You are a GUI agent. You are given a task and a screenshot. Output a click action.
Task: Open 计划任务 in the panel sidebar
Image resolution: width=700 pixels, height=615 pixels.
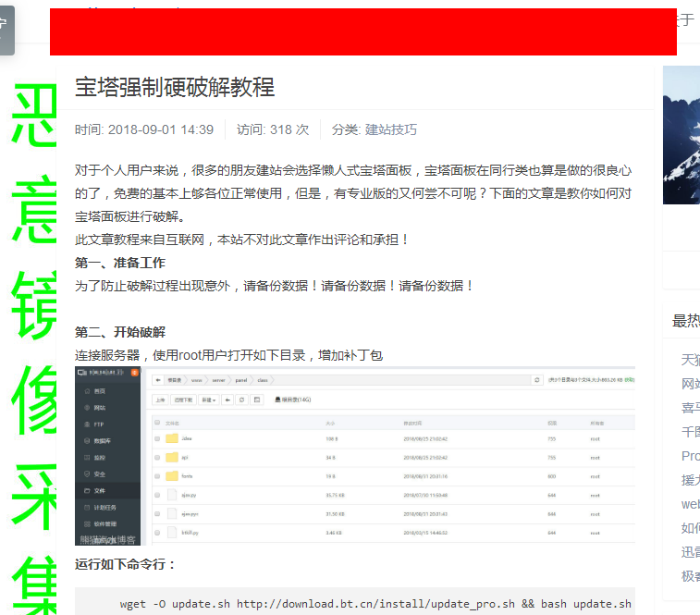(x=104, y=508)
